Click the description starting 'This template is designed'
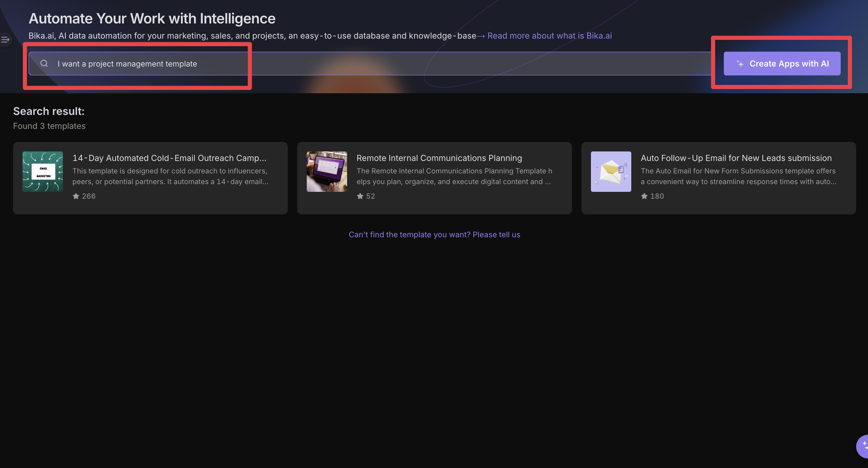Screen dimensions: 868x468 pos(171,176)
